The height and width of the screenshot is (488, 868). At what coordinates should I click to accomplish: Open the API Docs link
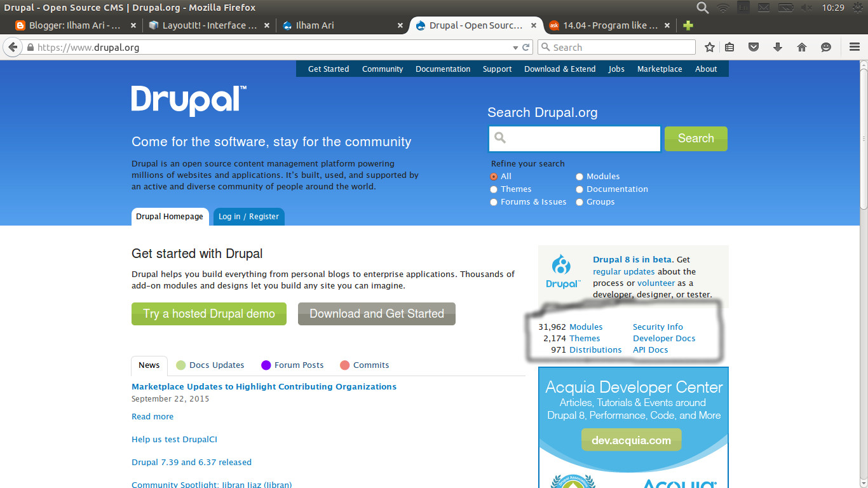click(x=650, y=350)
